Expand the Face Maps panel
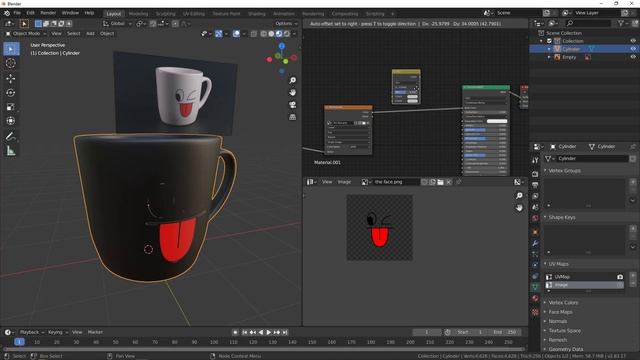640x360 pixels. [x=560, y=312]
